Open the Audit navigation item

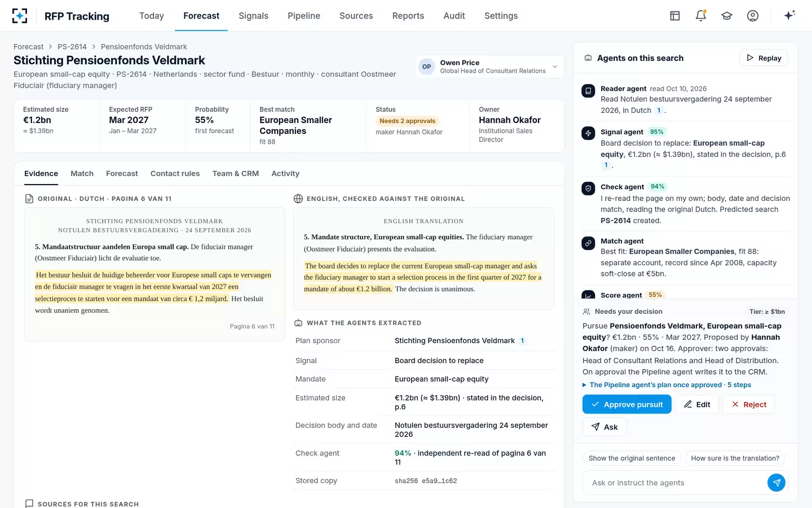click(454, 16)
